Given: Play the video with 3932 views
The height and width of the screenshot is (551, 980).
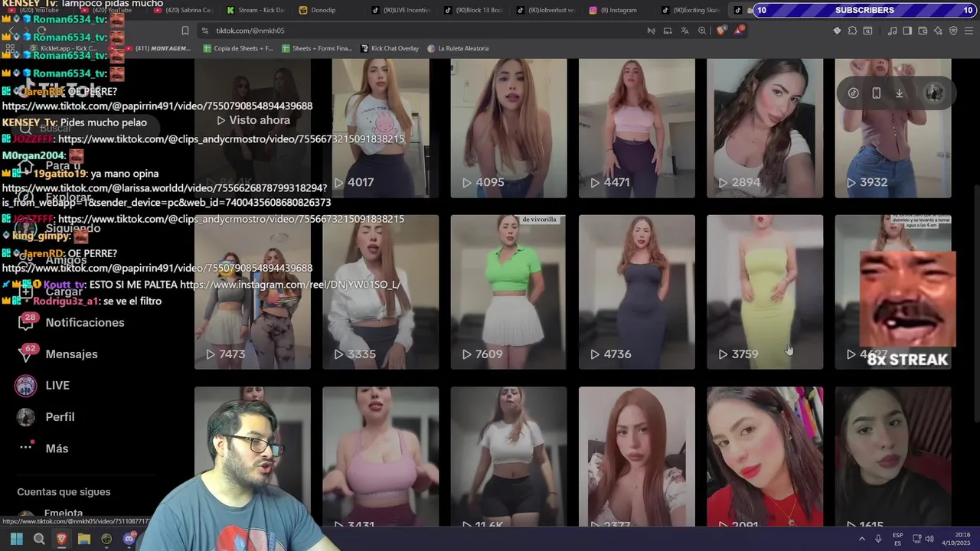Looking at the screenshot, I should pos(893,129).
